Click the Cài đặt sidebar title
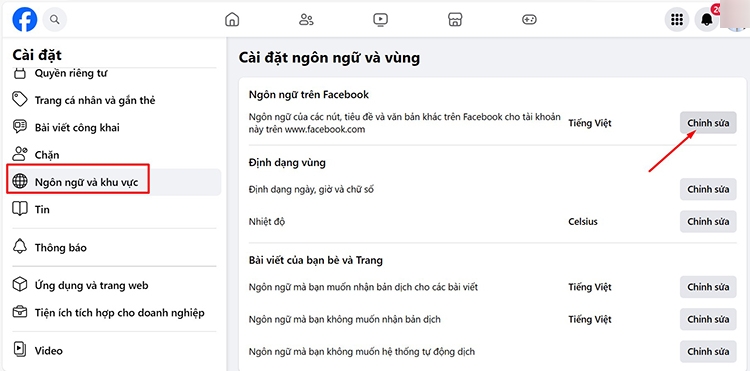This screenshot has width=750, height=371. tap(37, 55)
